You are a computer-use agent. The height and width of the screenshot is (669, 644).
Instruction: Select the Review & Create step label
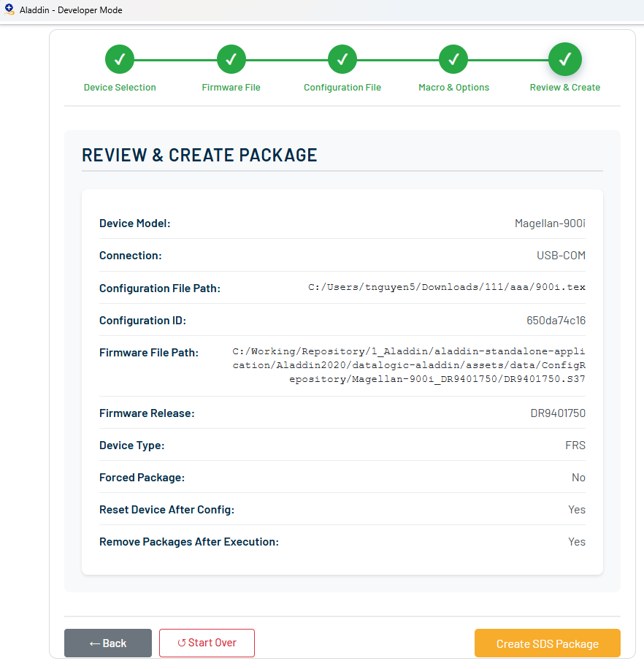pyautogui.click(x=564, y=88)
